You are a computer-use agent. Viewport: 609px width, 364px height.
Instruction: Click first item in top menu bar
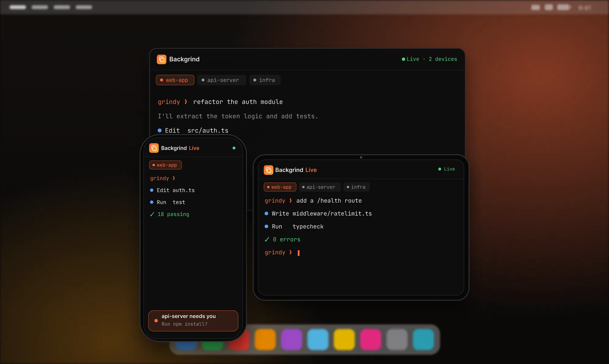18,7
